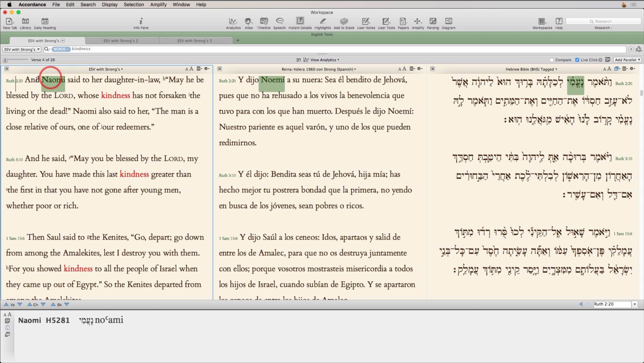Disable the Live Click checkbox
Viewport: 644px width, 363px height.
[577, 60]
